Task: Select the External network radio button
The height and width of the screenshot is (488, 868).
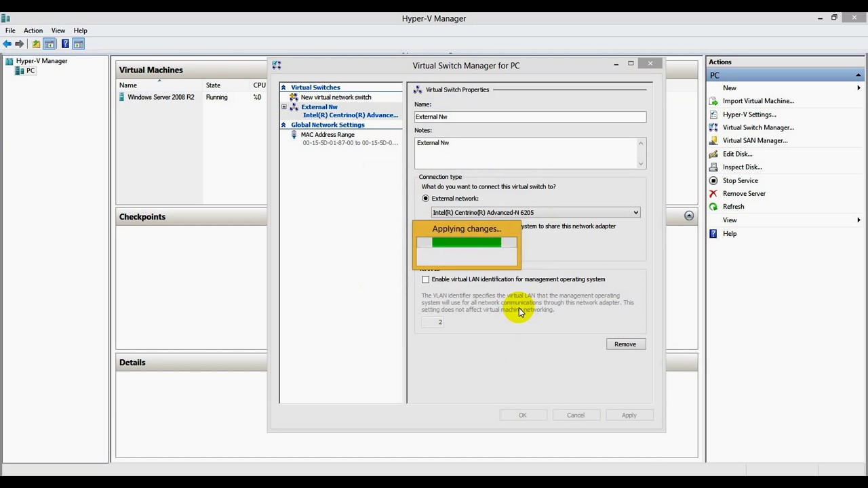Action: coord(426,199)
